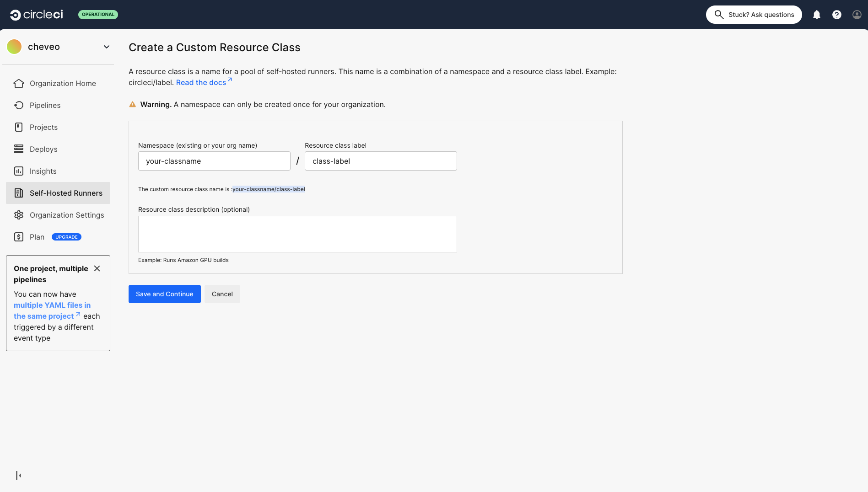Open the help question-mark icon
This screenshot has height=492, width=868.
tap(836, 14)
